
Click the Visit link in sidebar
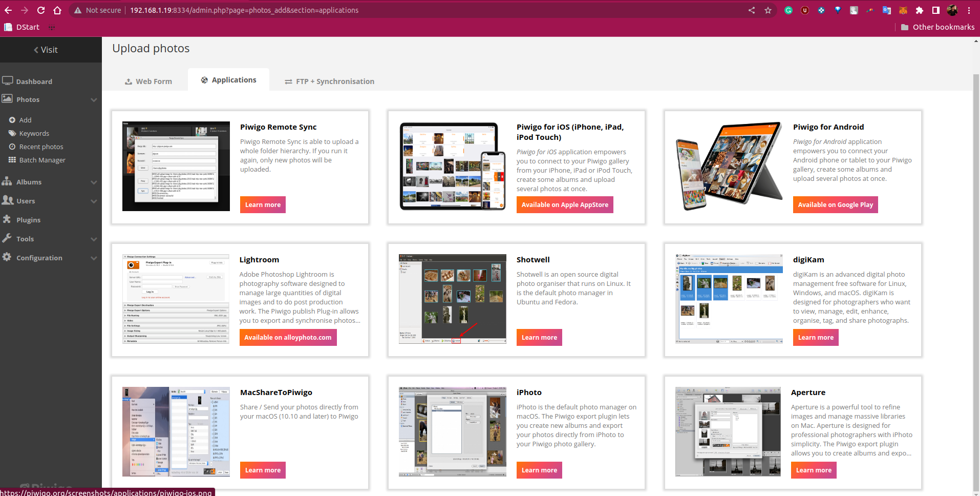tap(46, 50)
